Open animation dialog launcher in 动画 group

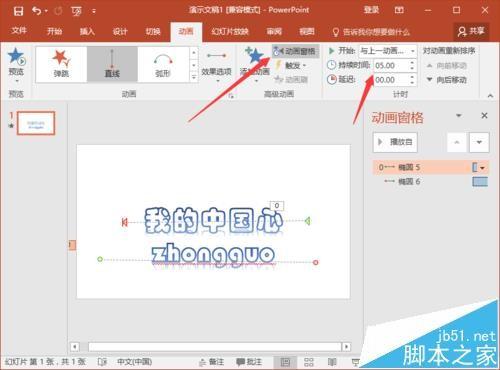click(231, 96)
